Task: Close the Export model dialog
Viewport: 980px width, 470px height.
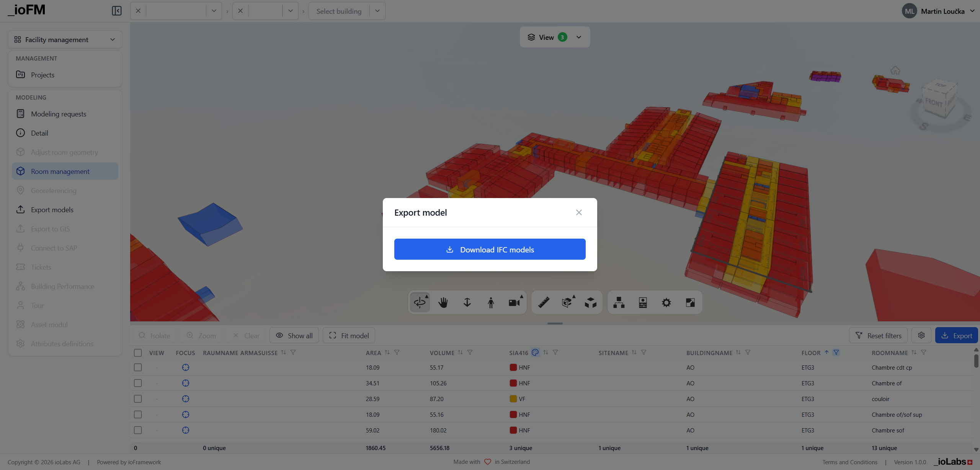Action: coord(579,213)
